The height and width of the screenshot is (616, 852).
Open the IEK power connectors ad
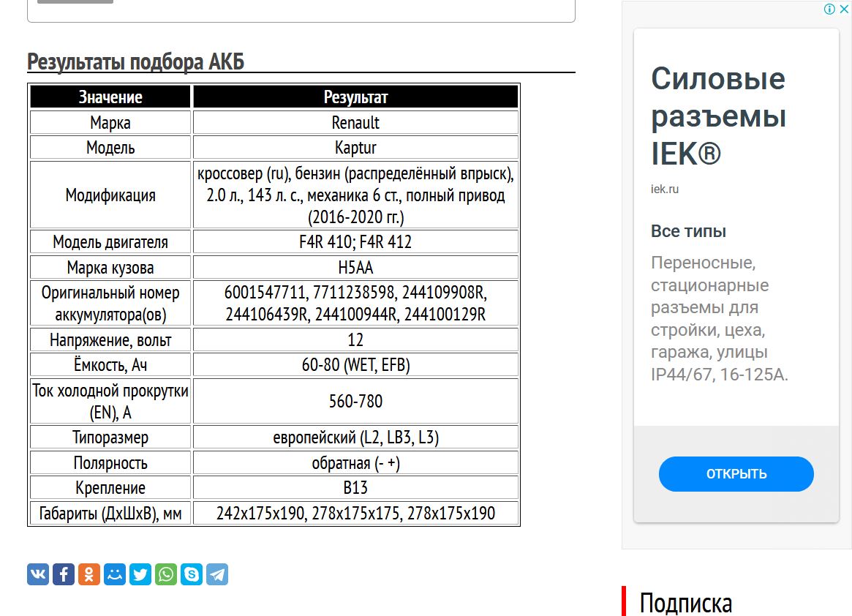tap(736, 473)
